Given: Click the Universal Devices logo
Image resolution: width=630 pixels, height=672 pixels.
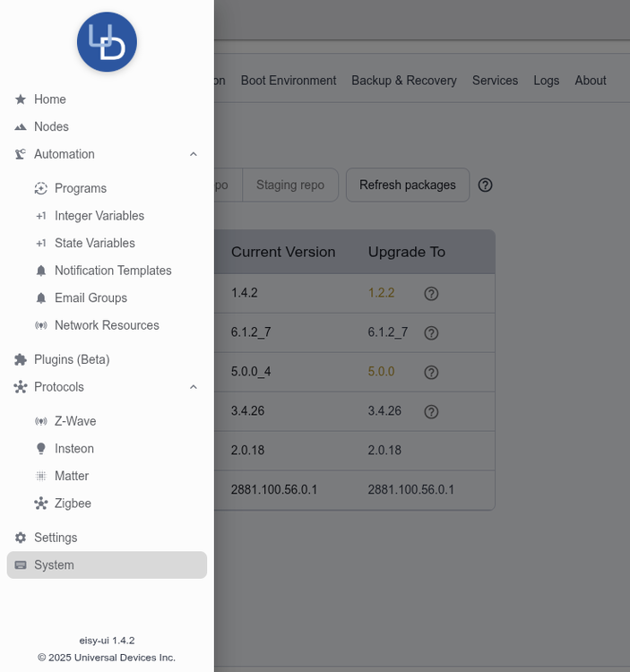Looking at the screenshot, I should 107,41.
